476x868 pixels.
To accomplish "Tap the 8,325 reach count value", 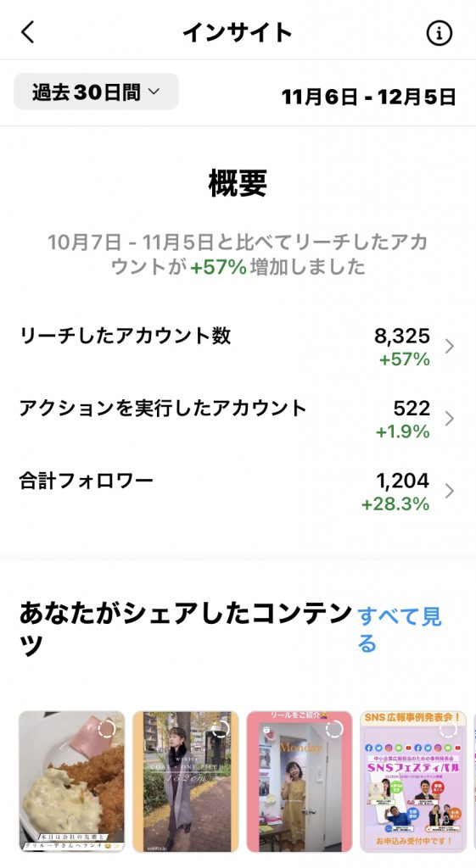I will 401,336.
